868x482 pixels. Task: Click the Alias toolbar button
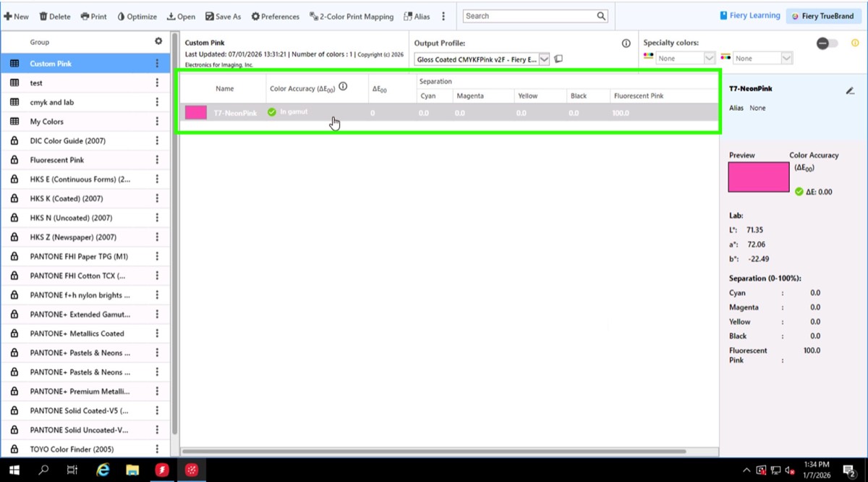(417, 17)
